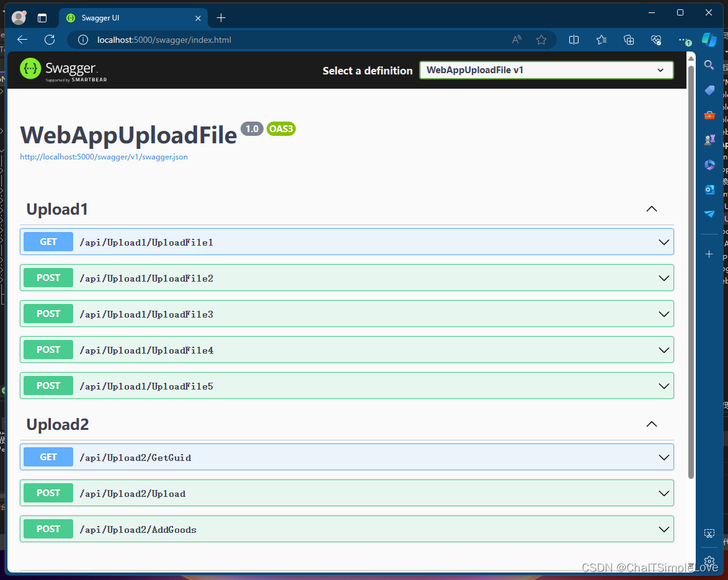Image resolution: width=728 pixels, height=580 pixels.
Task: Open sidebar Games chess icon
Action: [x=709, y=140]
